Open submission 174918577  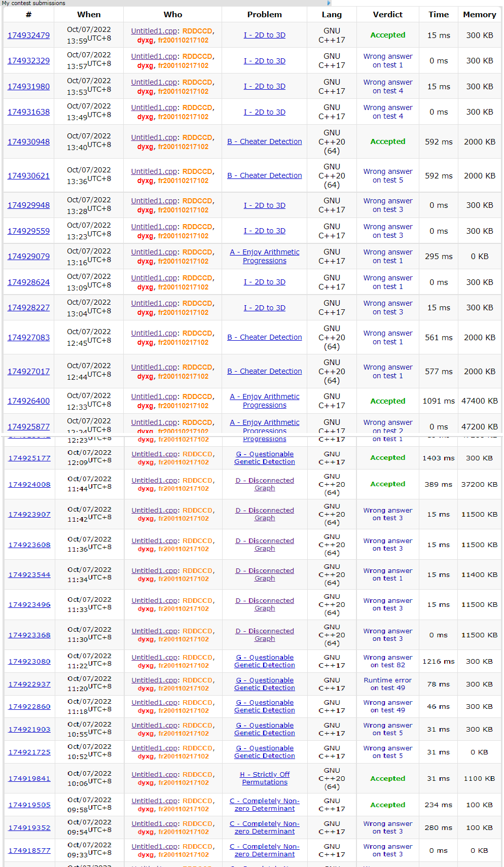point(29,851)
